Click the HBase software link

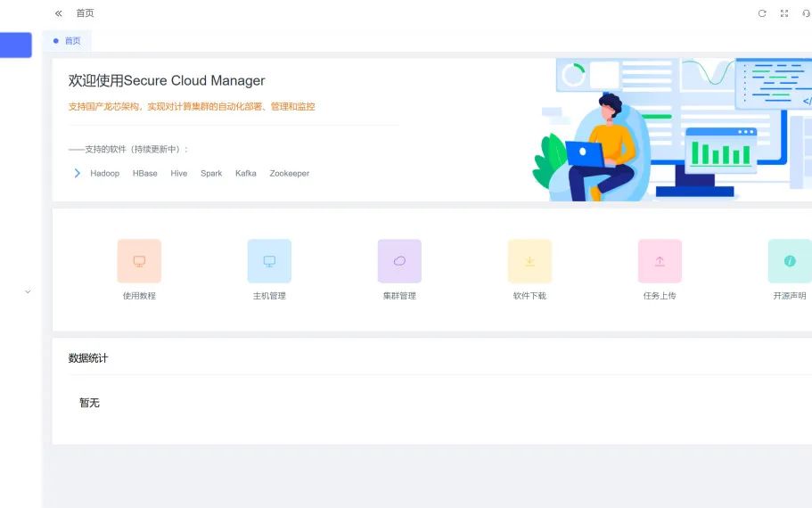click(144, 174)
